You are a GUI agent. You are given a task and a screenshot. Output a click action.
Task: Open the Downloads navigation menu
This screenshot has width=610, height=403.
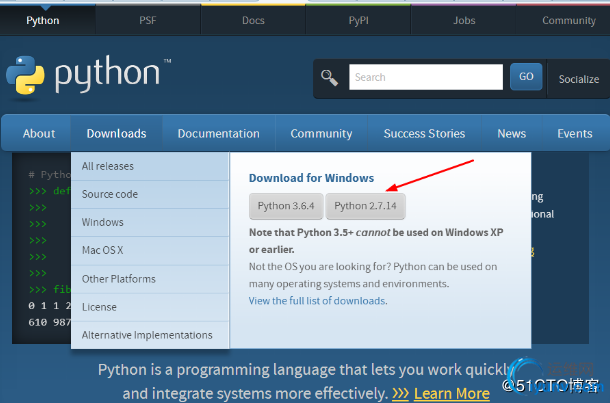pyautogui.click(x=116, y=134)
